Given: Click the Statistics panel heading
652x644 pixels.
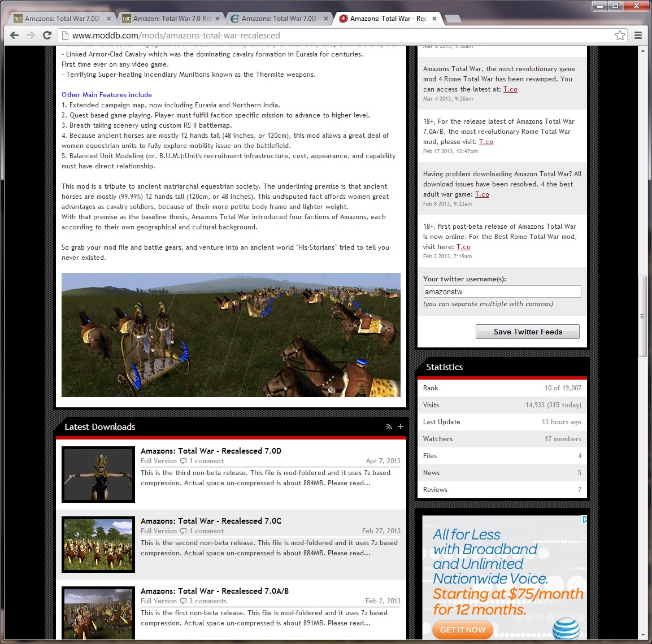Looking at the screenshot, I should (445, 367).
